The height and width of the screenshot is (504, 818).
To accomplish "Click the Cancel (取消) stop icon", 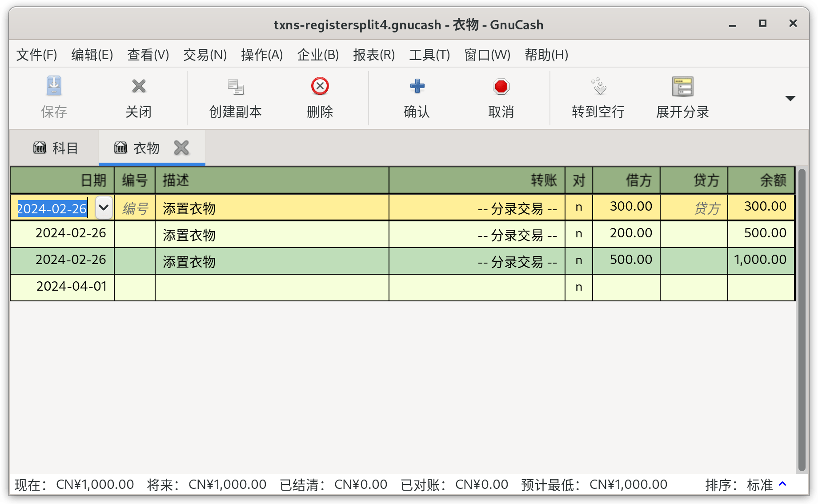I will pos(501,86).
